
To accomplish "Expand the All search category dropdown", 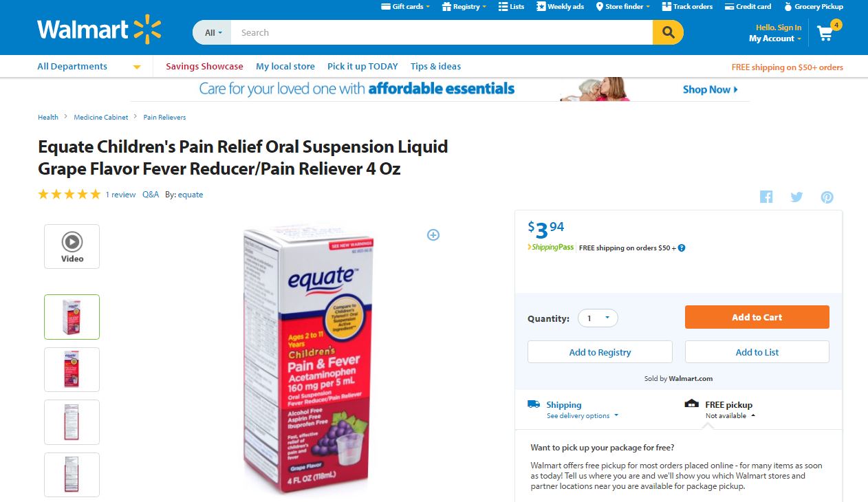I will click(213, 32).
